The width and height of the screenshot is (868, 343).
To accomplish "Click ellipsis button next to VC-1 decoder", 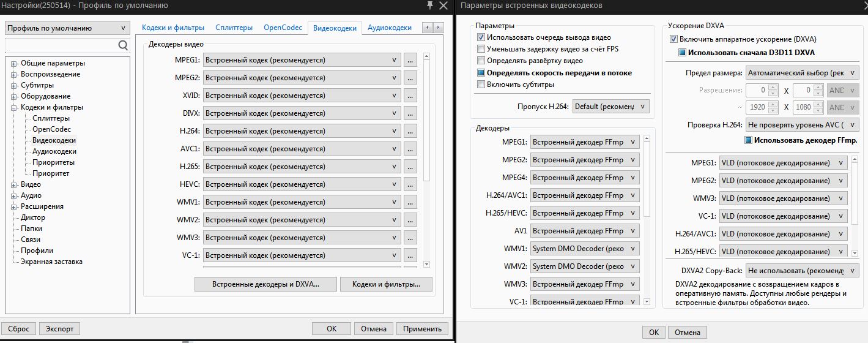I will (410, 255).
